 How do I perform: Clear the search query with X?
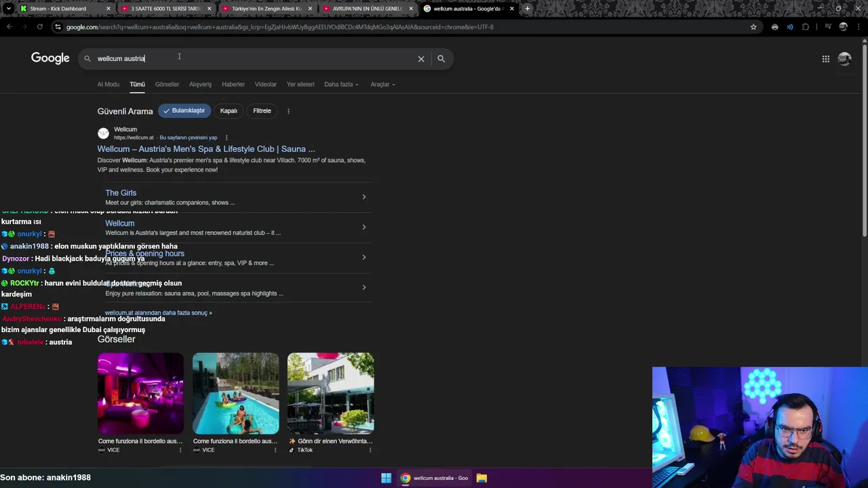pyautogui.click(x=421, y=59)
